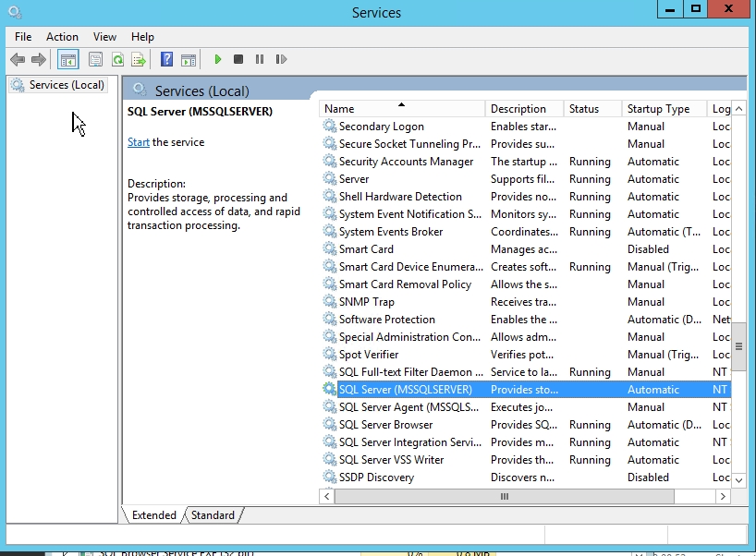Switch to the Standard tab

(213, 515)
